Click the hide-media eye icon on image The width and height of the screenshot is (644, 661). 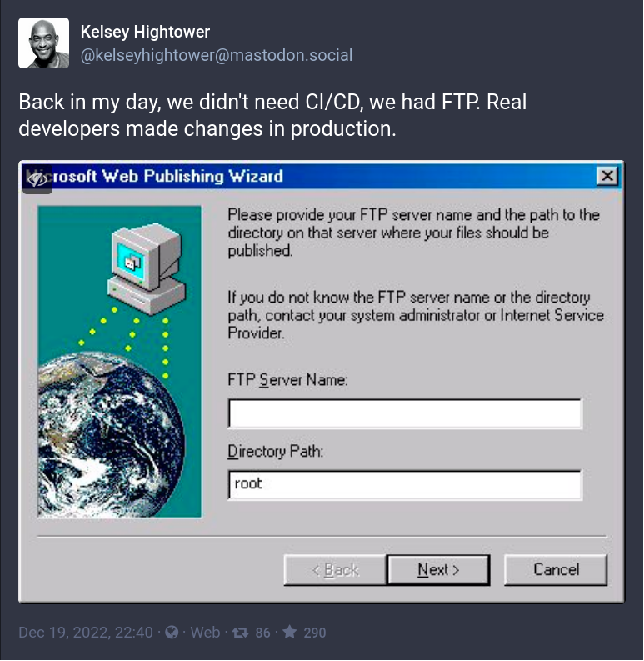[x=37, y=179]
